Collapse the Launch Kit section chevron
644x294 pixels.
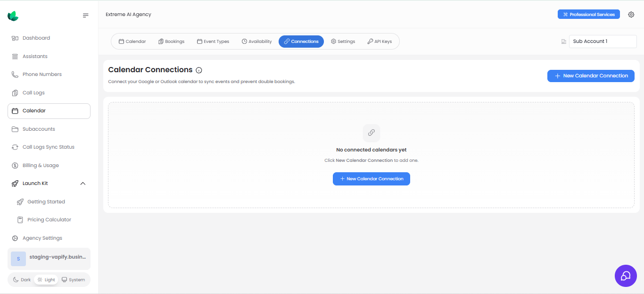pyautogui.click(x=83, y=184)
